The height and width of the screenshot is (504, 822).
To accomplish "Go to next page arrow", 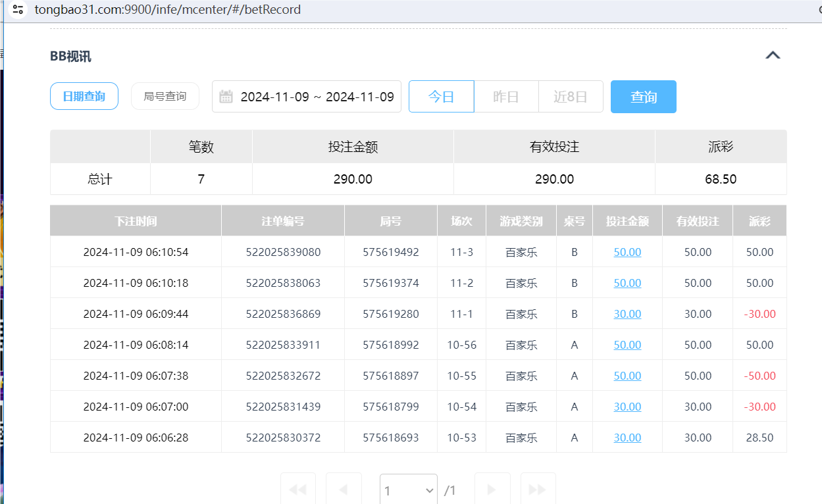I will coord(492,490).
